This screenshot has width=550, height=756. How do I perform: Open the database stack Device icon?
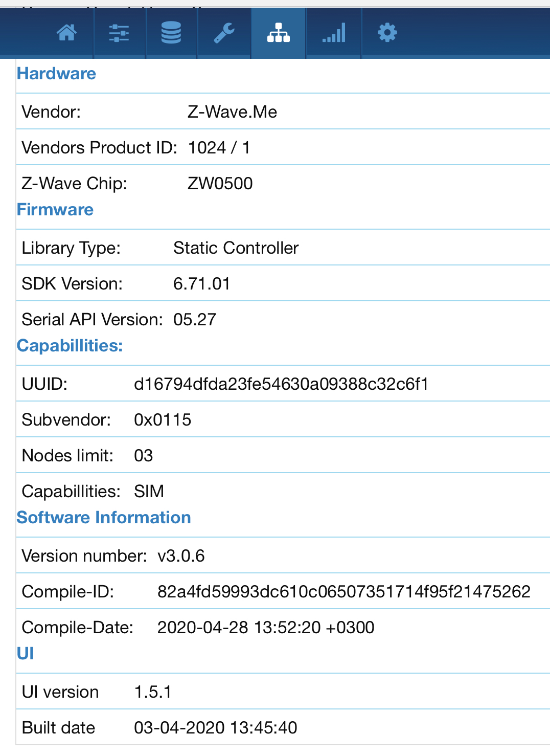point(171,33)
